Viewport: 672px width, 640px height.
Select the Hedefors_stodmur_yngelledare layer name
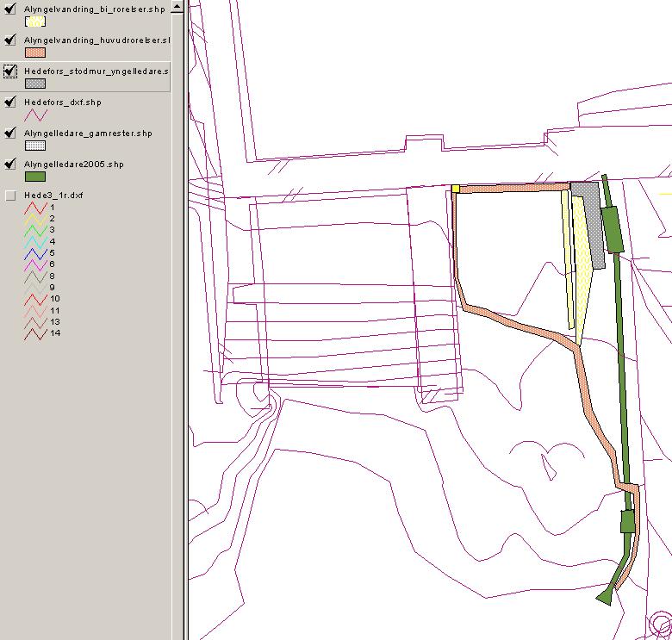[x=96, y=71]
